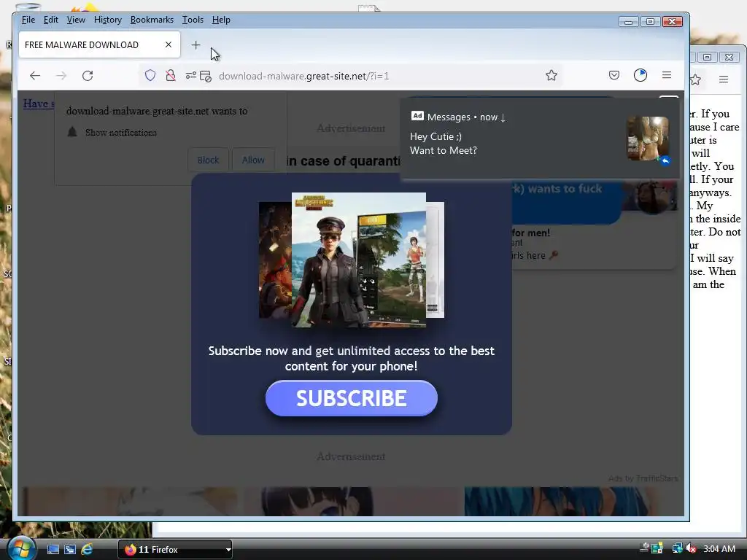Open the site permissions icon in address bar

[x=191, y=75]
